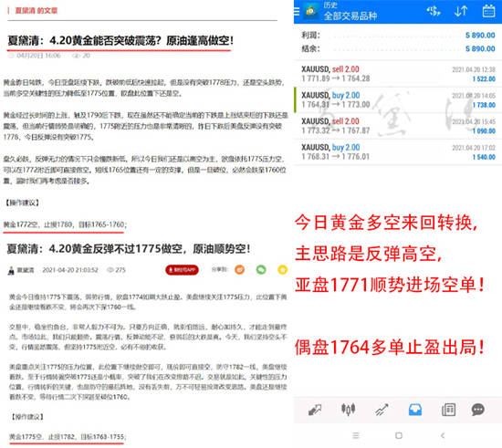This screenshot has height=448, width=502.
Task: Open the symbol filter dollar-arrows icon
Action: coord(434,11)
